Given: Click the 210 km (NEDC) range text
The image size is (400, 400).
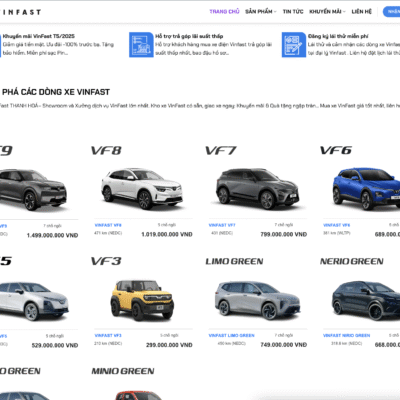Looking at the screenshot, I should (x=108, y=343).
